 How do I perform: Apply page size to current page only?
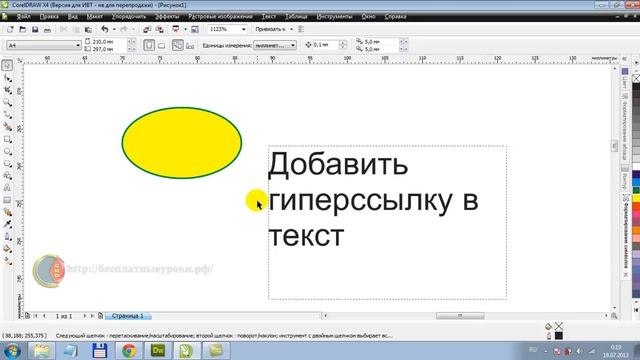[x=190, y=46]
